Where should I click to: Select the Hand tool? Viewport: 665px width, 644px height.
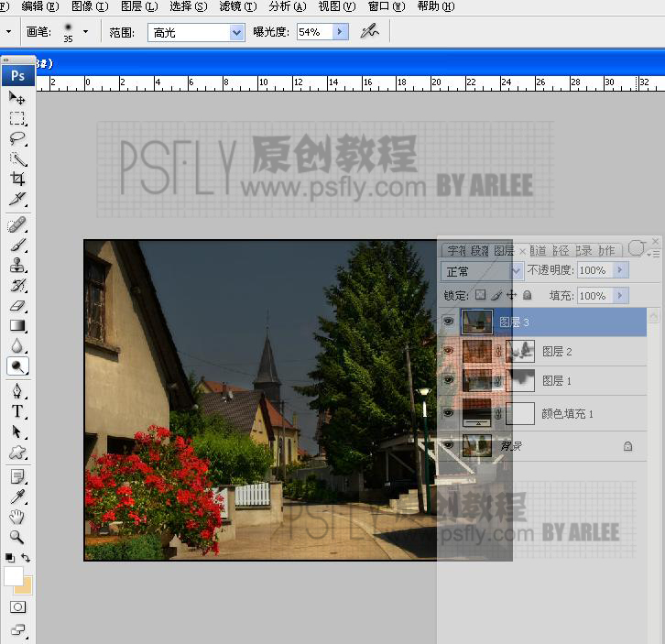pyautogui.click(x=17, y=517)
